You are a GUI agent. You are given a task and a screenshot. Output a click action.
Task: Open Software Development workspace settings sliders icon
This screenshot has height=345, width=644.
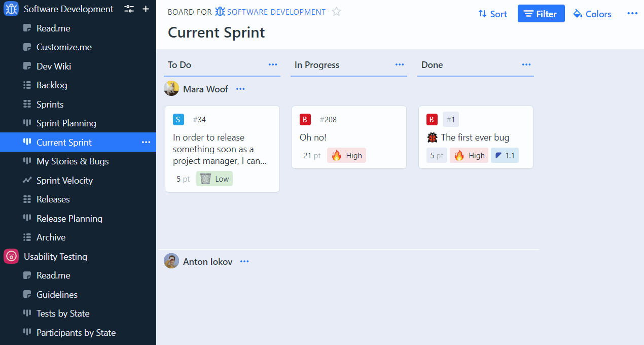(129, 9)
